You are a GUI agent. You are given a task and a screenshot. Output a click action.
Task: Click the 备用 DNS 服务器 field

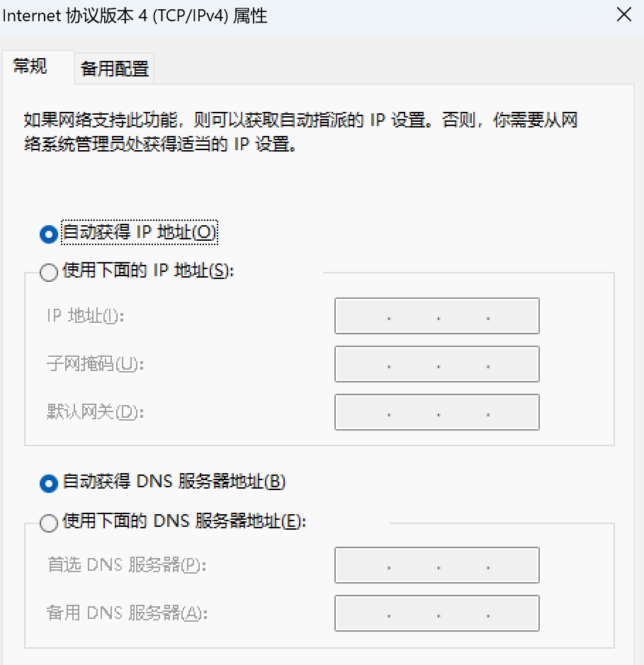(x=437, y=613)
